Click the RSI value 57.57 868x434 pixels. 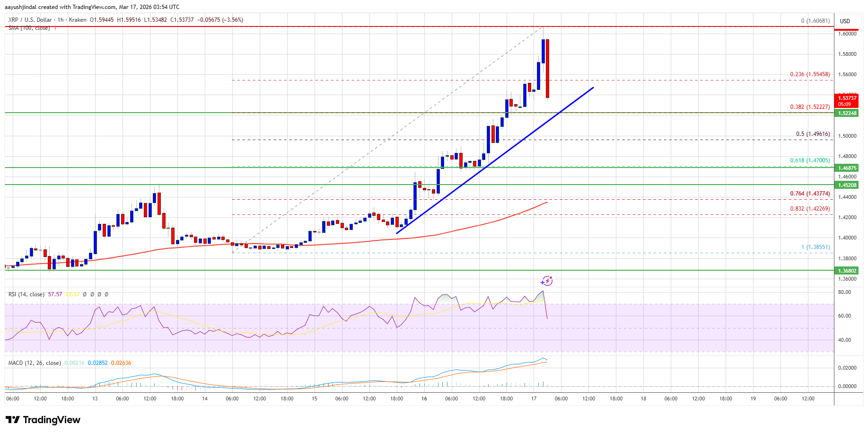[55, 294]
